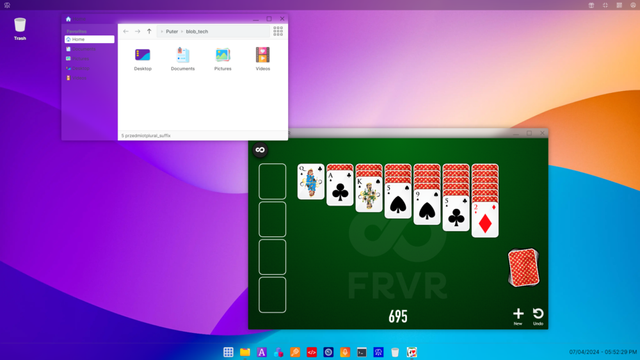Open the file explorer folder icon in the taskbar
This screenshot has width=640, height=360.
pyautogui.click(x=245, y=352)
